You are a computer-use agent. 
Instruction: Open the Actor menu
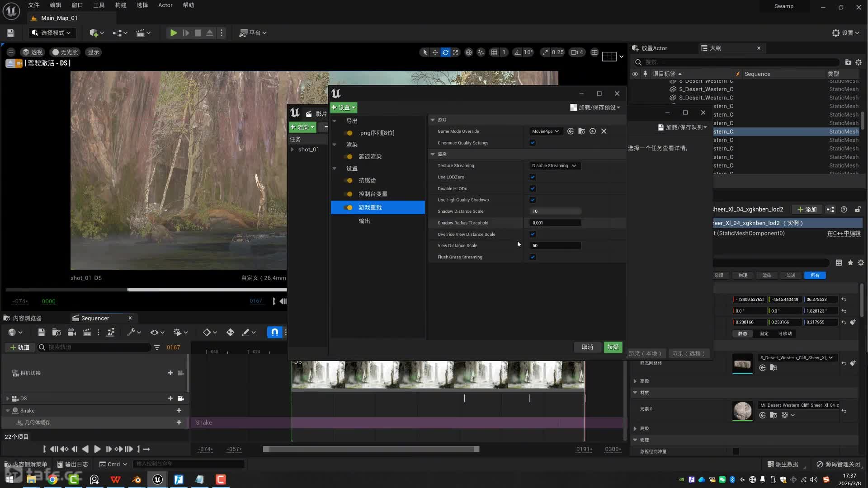[165, 5]
